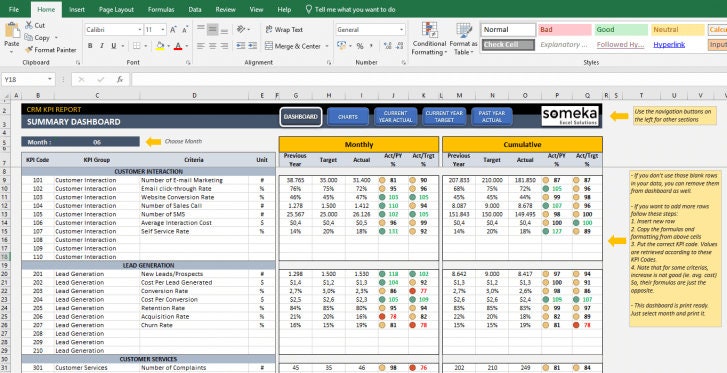Click the Format Painter brush icon
727x373 pixels.
tap(29, 50)
